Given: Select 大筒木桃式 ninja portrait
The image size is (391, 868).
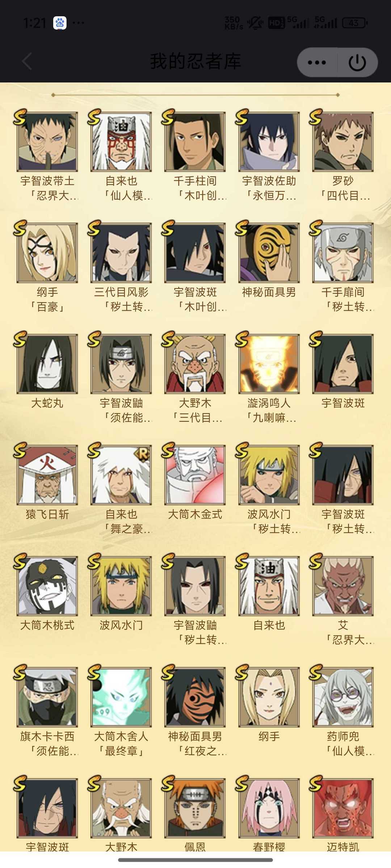Looking at the screenshot, I should pyautogui.click(x=47, y=586).
